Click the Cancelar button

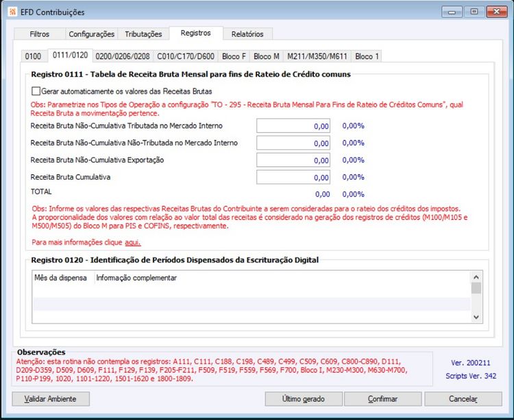[463, 399]
